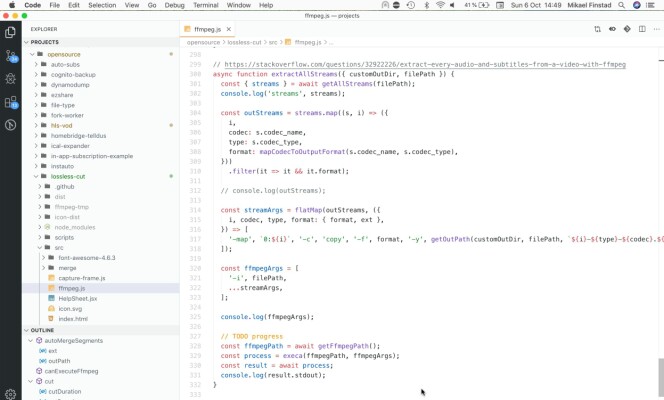Screen dimensions: 664x400
Task: Toggle the file blame annotations icon
Action: pyautogui.click(x=612, y=29)
